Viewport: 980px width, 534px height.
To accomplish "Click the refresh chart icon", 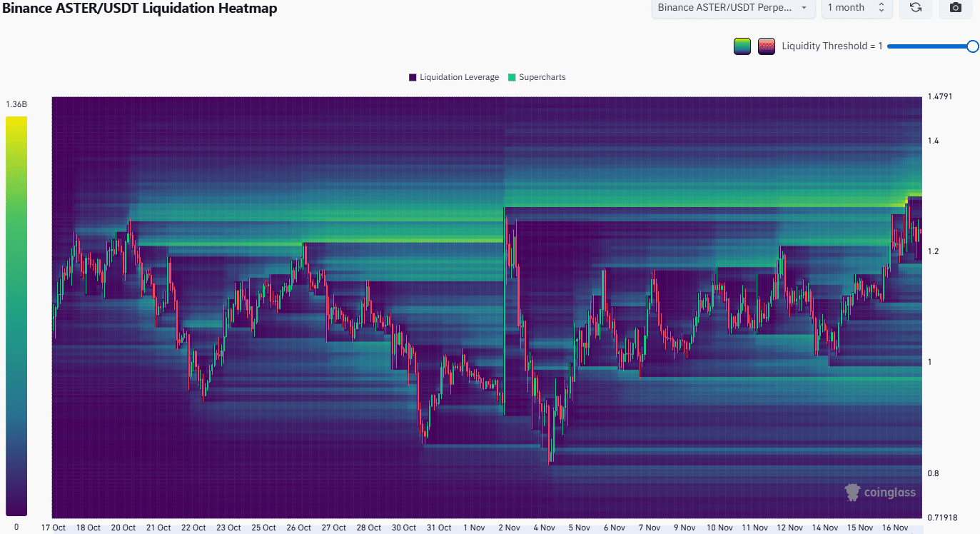I will [x=916, y=8].
